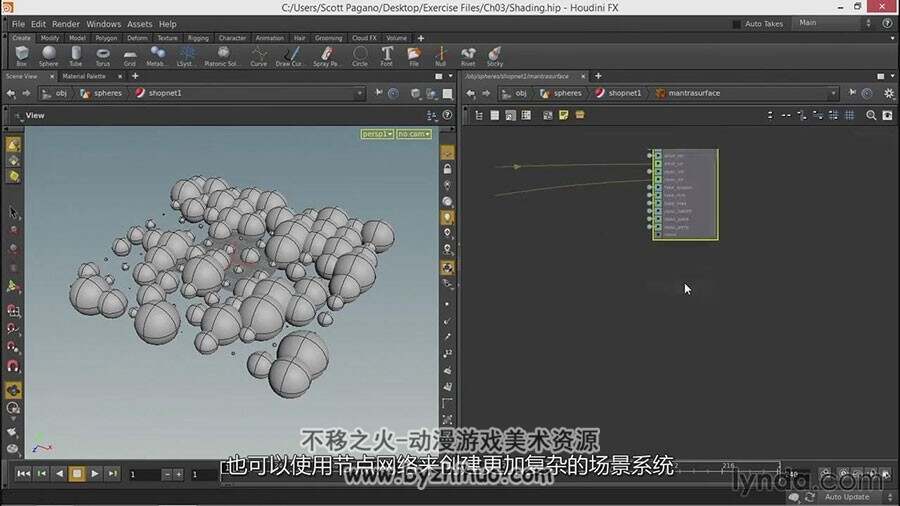900x506 pixels.
Task: Select the Circle shelf tool
Action: (360, 56)
